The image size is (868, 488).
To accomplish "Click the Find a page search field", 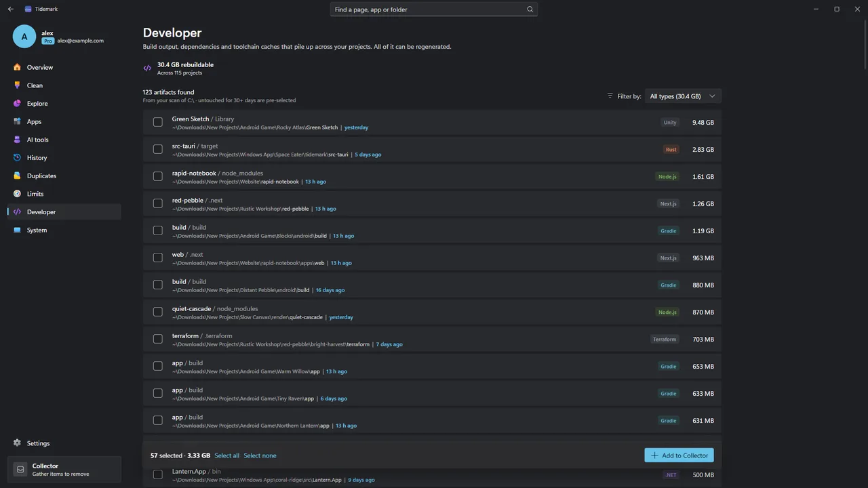I will coord(434,9).
